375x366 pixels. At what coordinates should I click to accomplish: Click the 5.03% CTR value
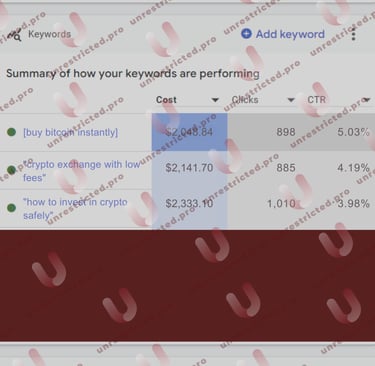coord(353,132)
